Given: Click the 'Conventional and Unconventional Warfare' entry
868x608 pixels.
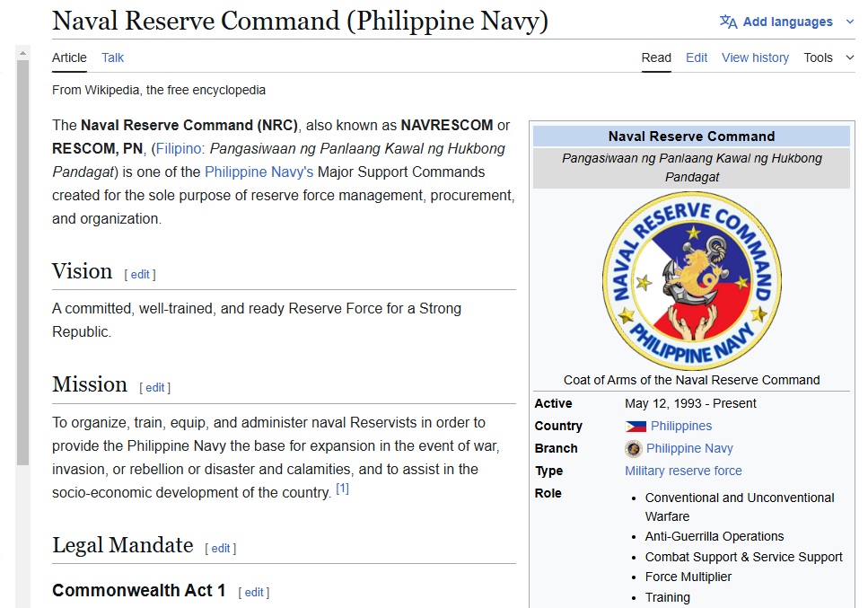Looking at the screenshot, I should [x=739, y=507].
